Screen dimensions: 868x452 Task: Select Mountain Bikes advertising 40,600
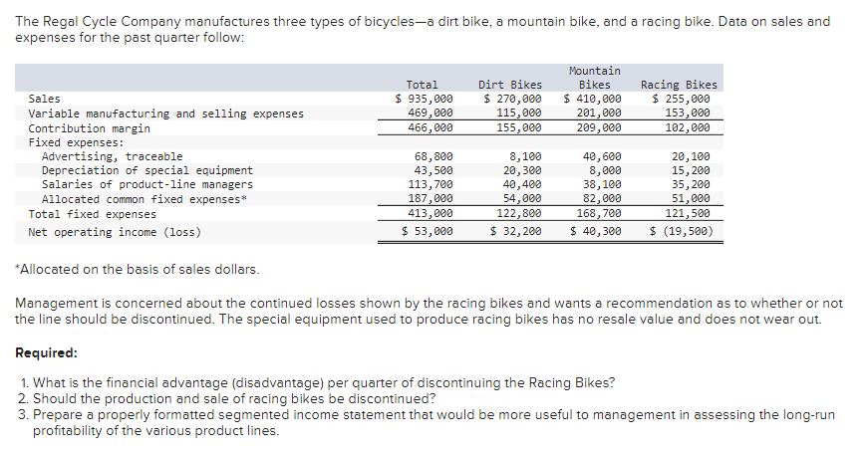(x=602, y=156)
